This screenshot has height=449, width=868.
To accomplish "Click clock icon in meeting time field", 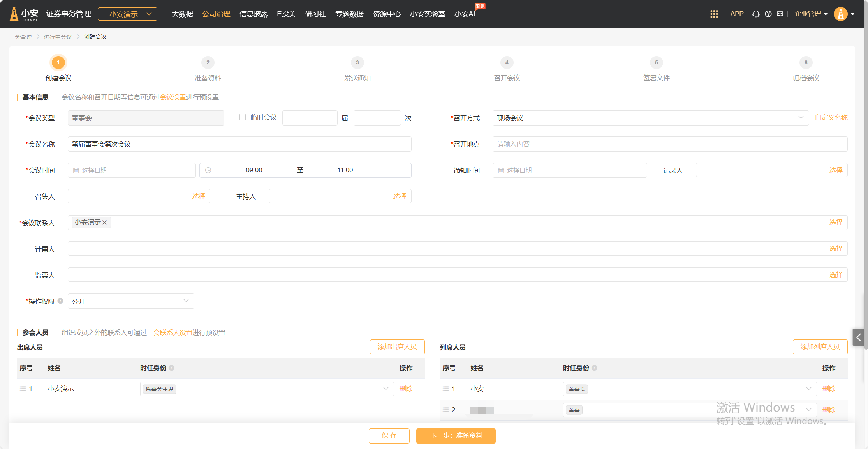I will [208, 170].
